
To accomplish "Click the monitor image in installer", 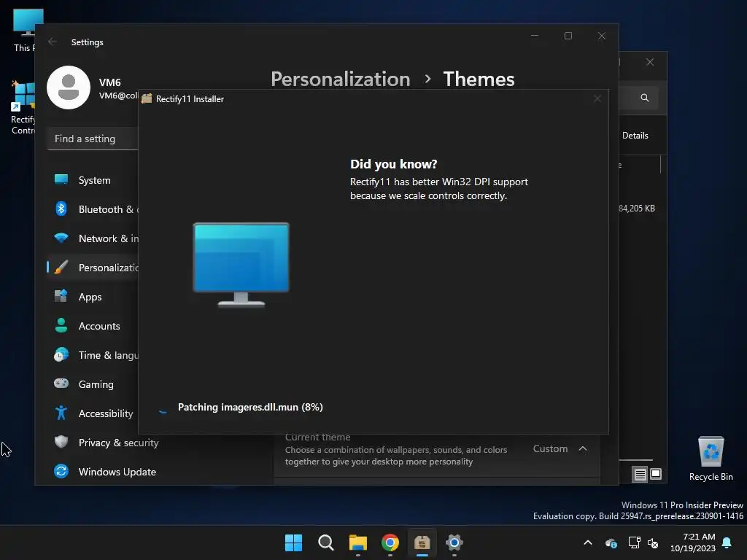I will [x=241, y=264].
